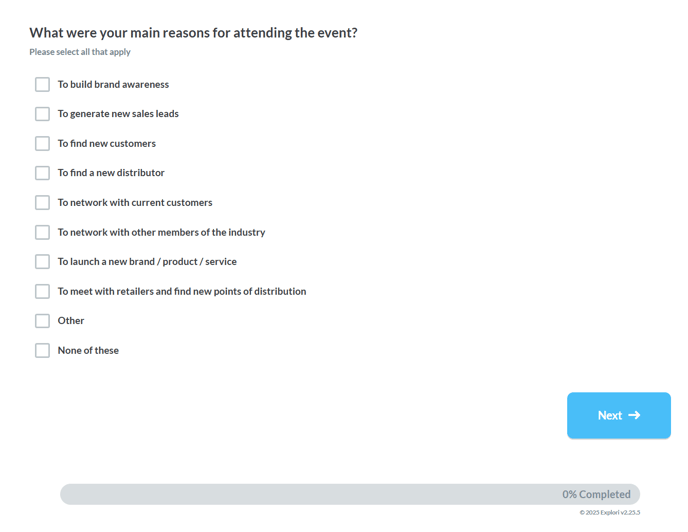This screenshot has width=688, height=532.
Task: Click the 'None of these' option label
Action: coord(88,350)
